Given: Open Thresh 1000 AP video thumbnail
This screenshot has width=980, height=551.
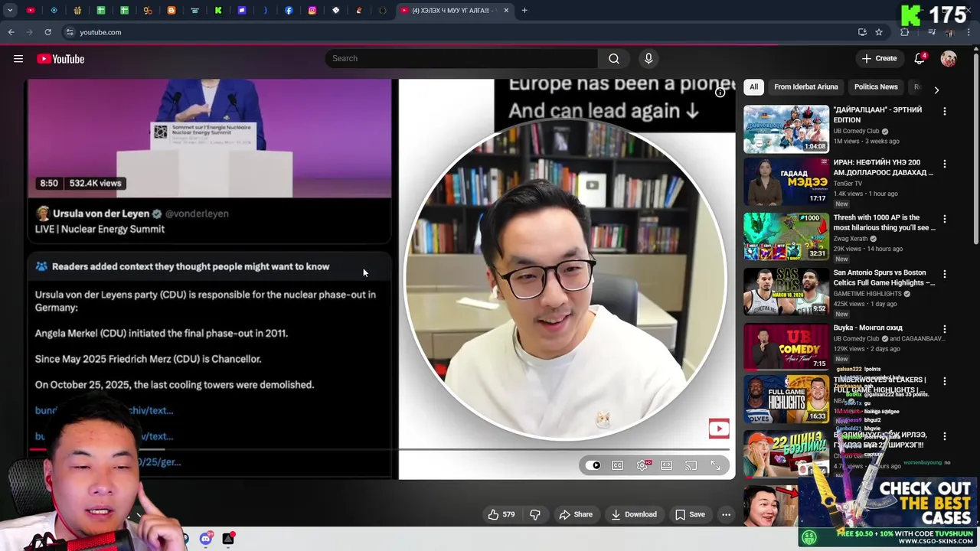Looking at the screenshot, I should click(x=786, y=236).
